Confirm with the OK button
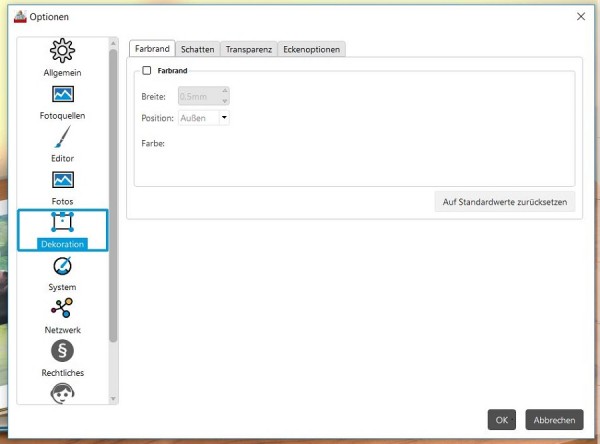Screen dimensions: 600x444 (502, 420)
